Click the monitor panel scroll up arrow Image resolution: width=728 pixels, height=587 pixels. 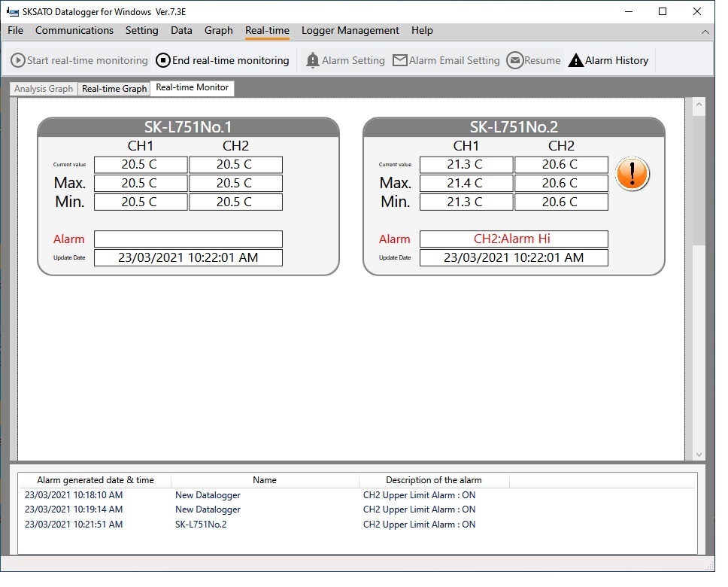(699, 105)
